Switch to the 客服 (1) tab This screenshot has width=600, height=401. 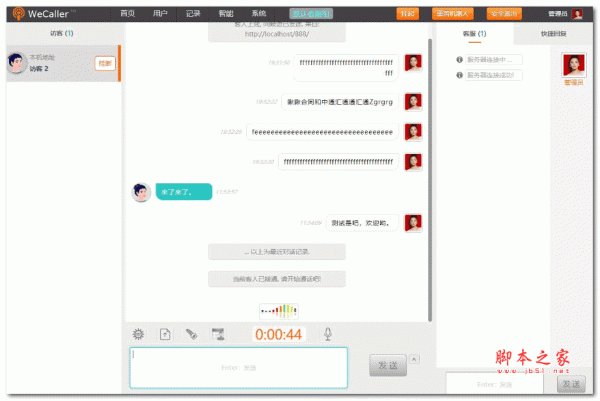[474, 34]
